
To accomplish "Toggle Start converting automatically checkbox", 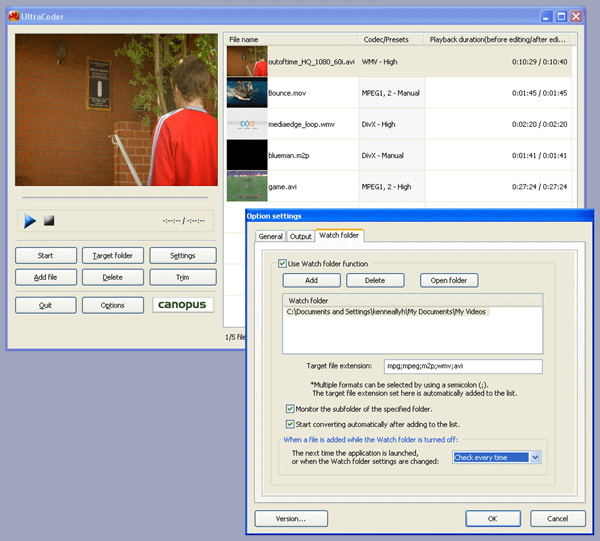I will pyautogui.click(x=290, y=424).
